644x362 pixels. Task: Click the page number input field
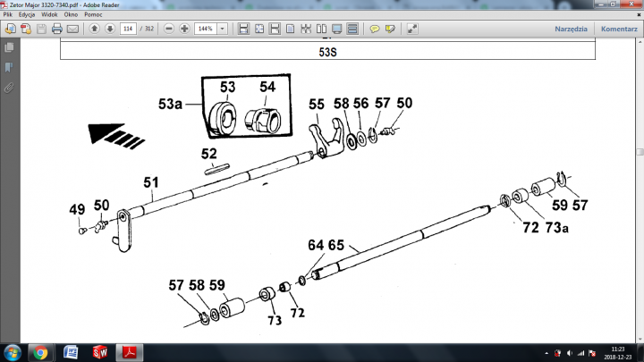coord(127,29)
